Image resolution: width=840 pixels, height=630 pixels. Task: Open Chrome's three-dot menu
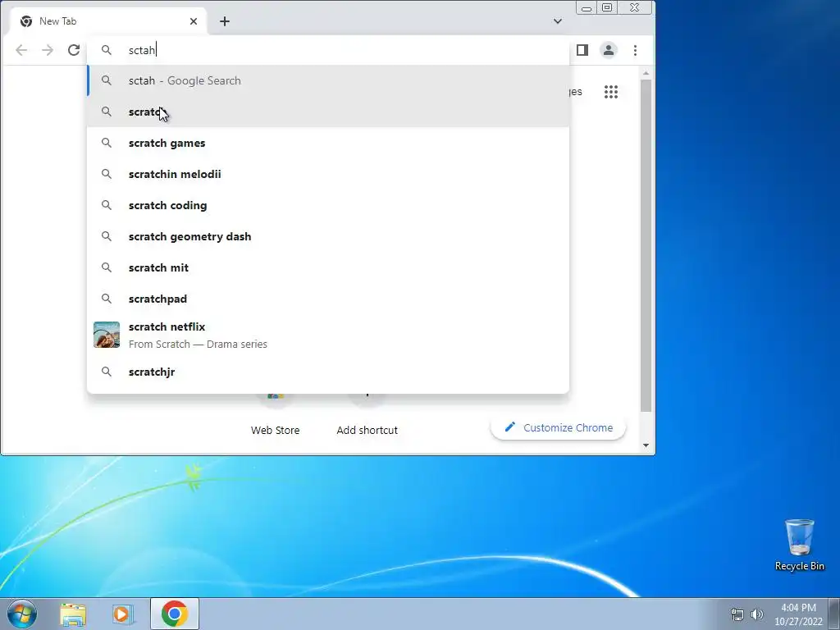click(x=636, y=50)
